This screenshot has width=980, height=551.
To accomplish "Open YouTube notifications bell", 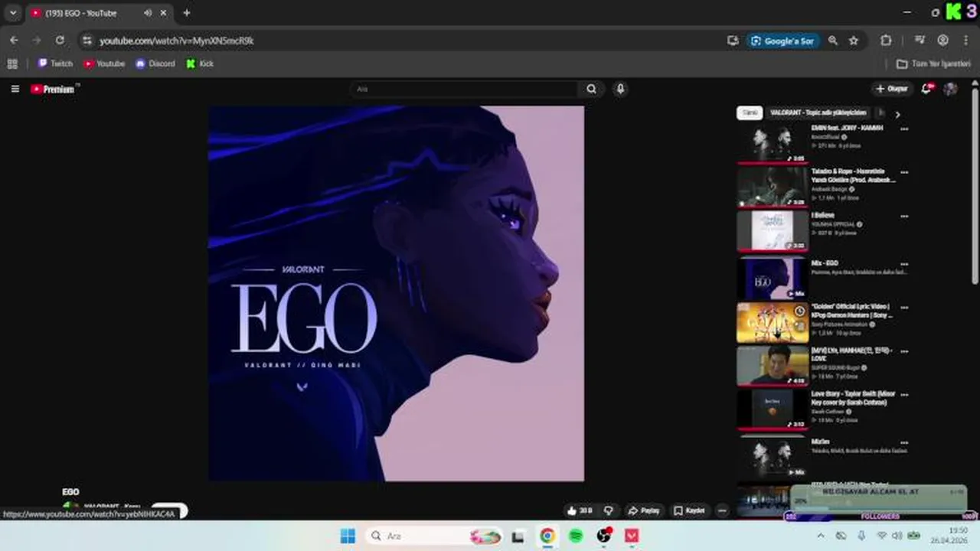I will pos(927,89).
